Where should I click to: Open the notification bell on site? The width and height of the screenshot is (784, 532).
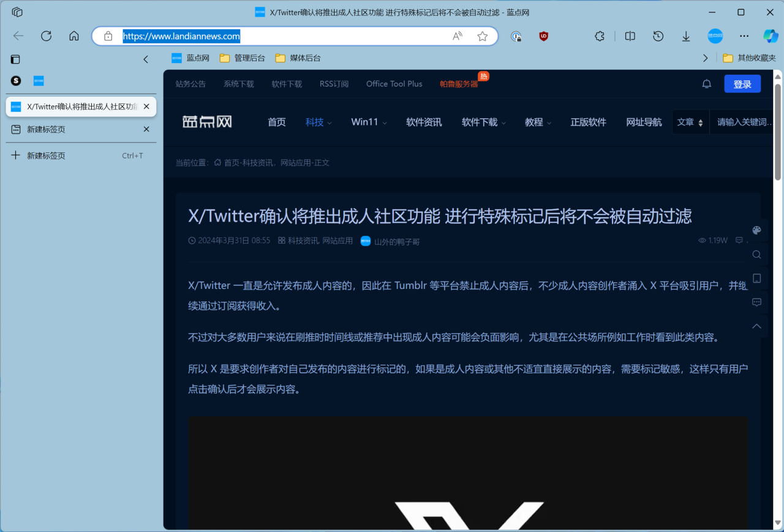(707, 84)
